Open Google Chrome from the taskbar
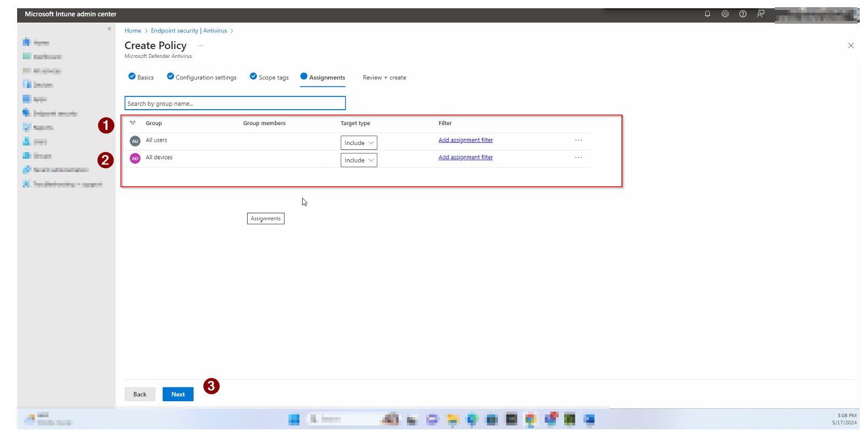The image size is (868, 442). click(531, 420)
